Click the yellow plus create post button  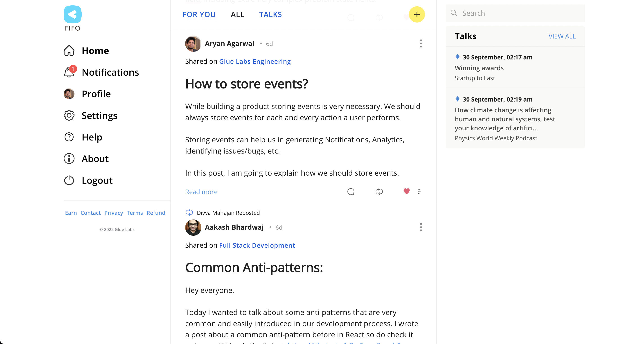pyautogui.click(x=417, y=14)
